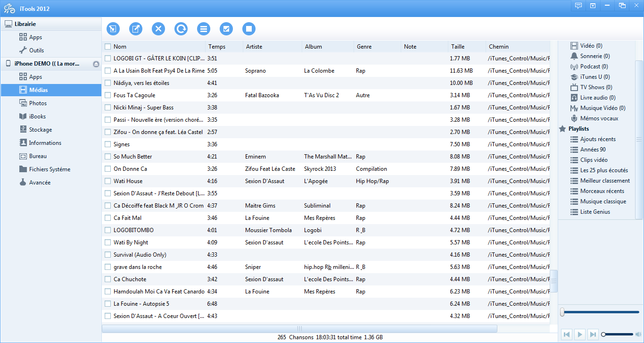Sort the list by the Taille column
The height and width of the screenshot is (343, 644).
(x=467, y=47)
